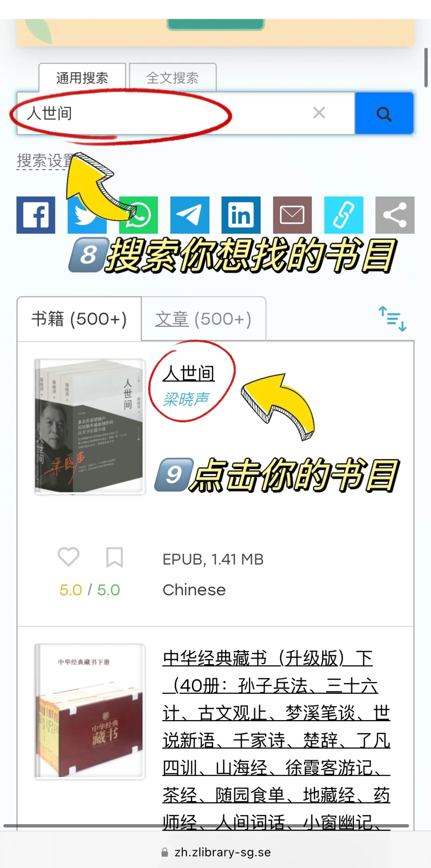Share by email envelope icon
The width and height of the screenshot is (431, 868).
293,215
